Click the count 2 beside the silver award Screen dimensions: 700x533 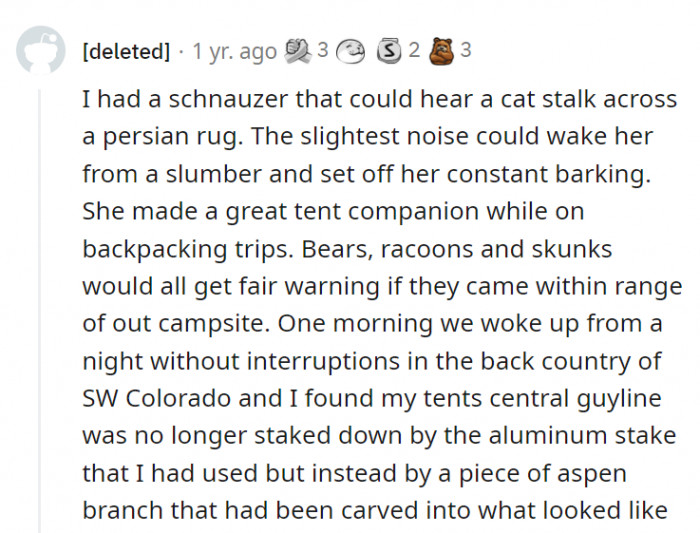coord(414,50)
